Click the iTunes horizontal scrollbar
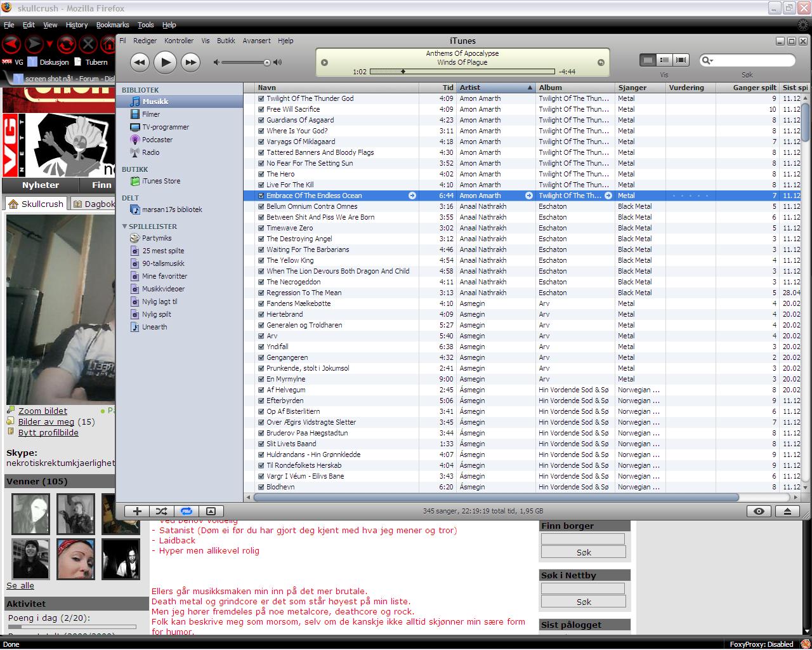Image resolution: width=812 pixels, height=650 pixels. pyautogui.click(x=496, y=497)
